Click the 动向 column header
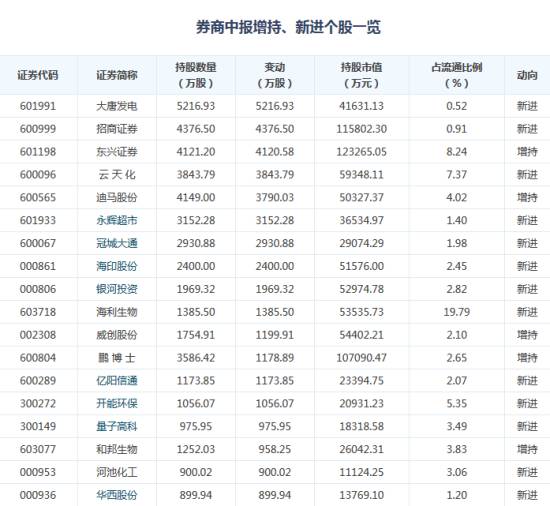Screen dimensions: 550x506 click(x=527, y=75)
